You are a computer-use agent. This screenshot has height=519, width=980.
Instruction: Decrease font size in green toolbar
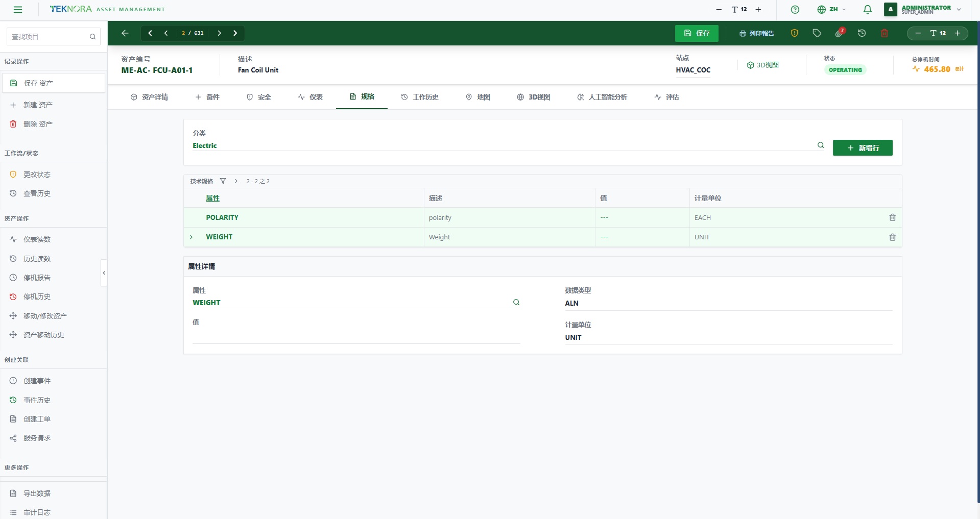tap(918, 33)
